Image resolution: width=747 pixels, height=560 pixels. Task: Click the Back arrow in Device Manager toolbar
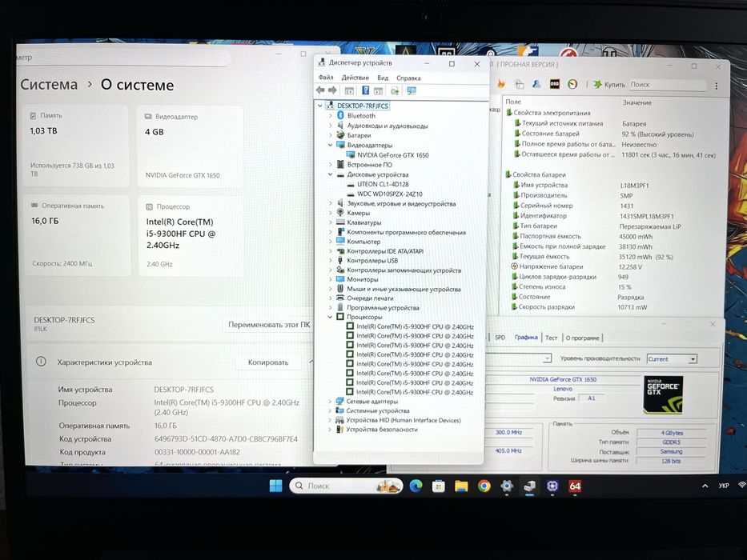coord(320,90)
